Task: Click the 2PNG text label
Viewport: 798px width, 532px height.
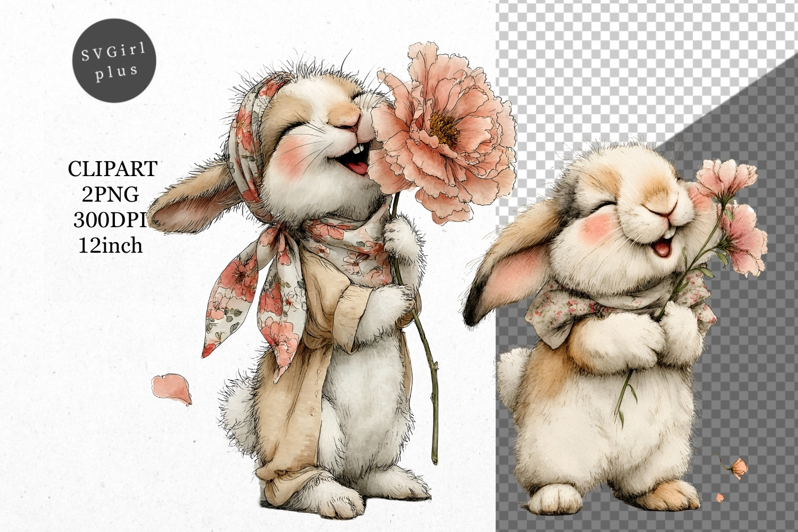Action: (110, 195)
